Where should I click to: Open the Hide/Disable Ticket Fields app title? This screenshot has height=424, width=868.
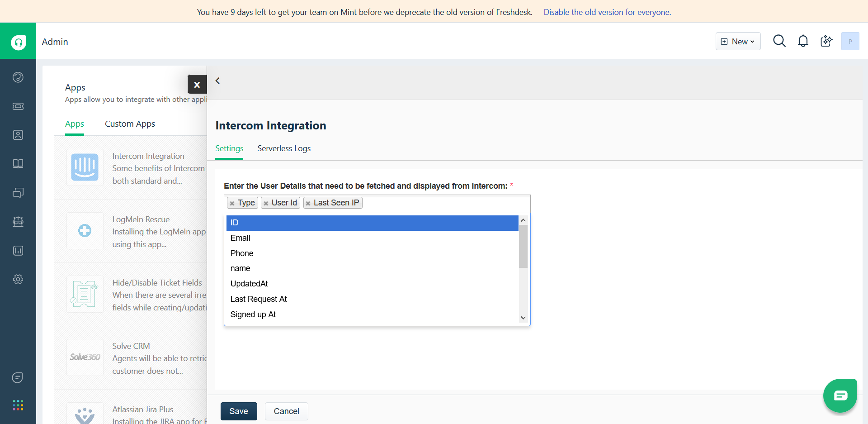(x=157, y=283)
